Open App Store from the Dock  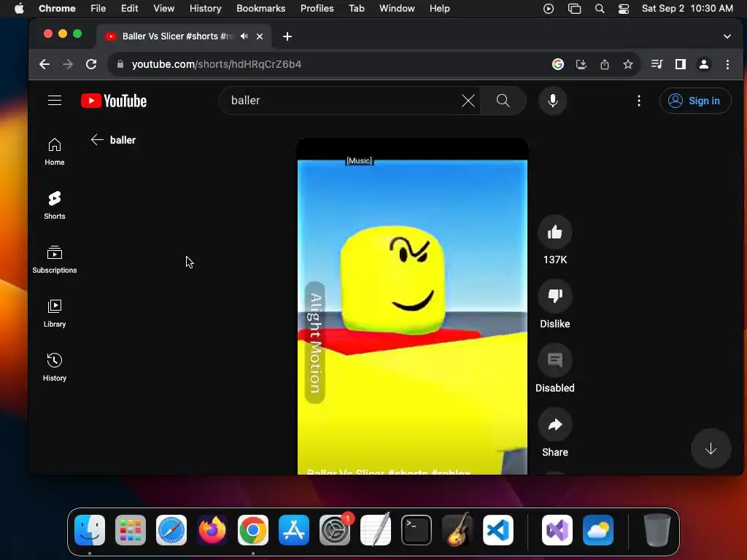coord(294,530)
